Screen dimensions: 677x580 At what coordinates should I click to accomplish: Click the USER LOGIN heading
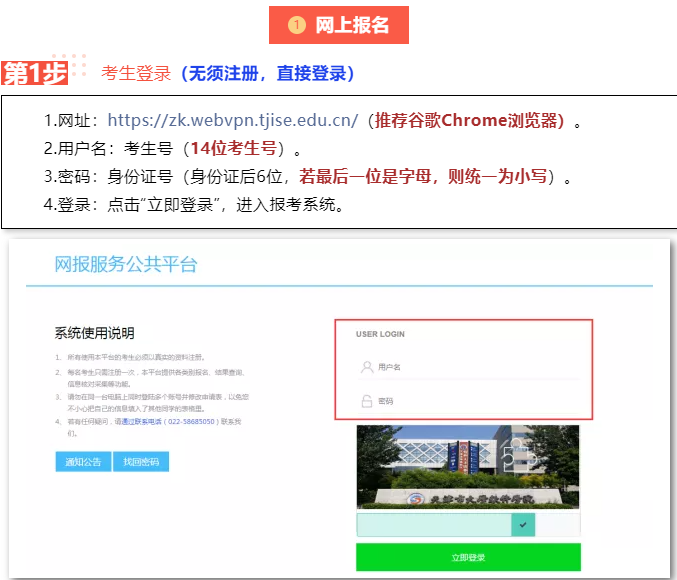pyautogui.click(x=380, y=334)
